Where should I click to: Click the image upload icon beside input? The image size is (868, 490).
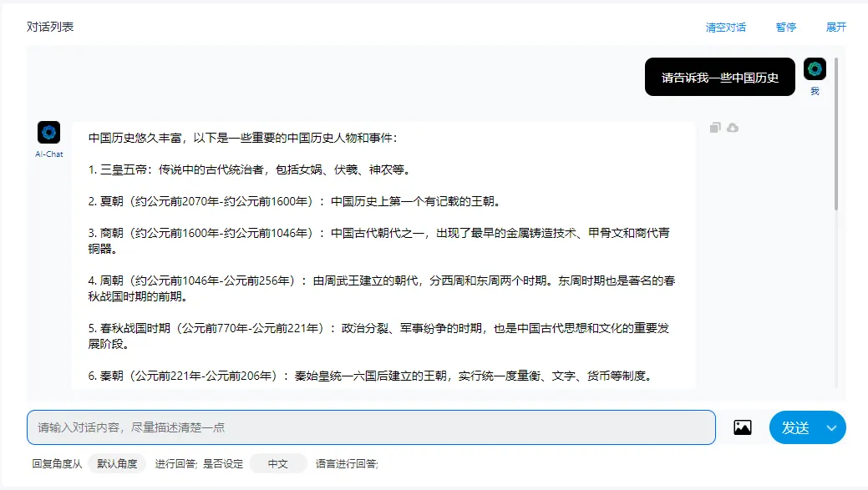tap(742, 427)
